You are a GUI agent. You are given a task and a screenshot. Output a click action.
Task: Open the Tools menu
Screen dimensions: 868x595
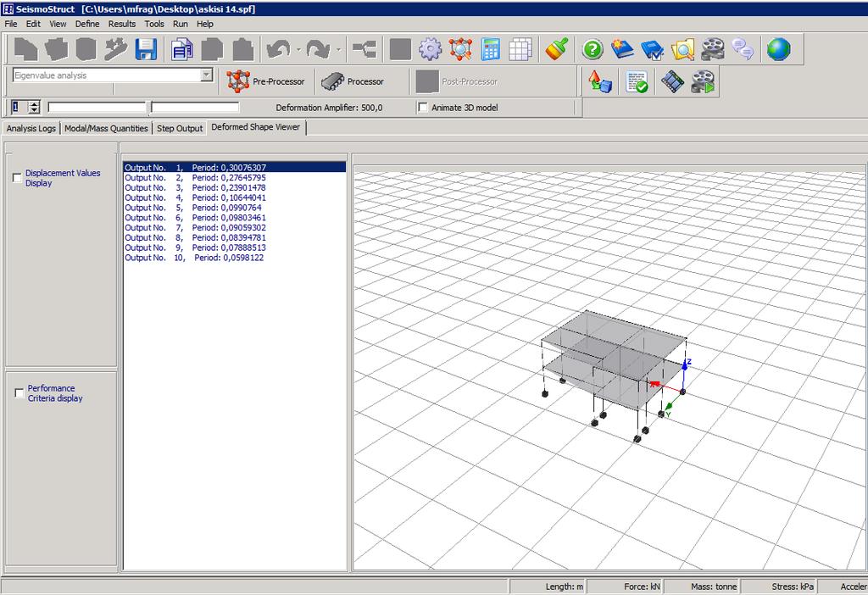pyautogui.click(x=154, y=24)
